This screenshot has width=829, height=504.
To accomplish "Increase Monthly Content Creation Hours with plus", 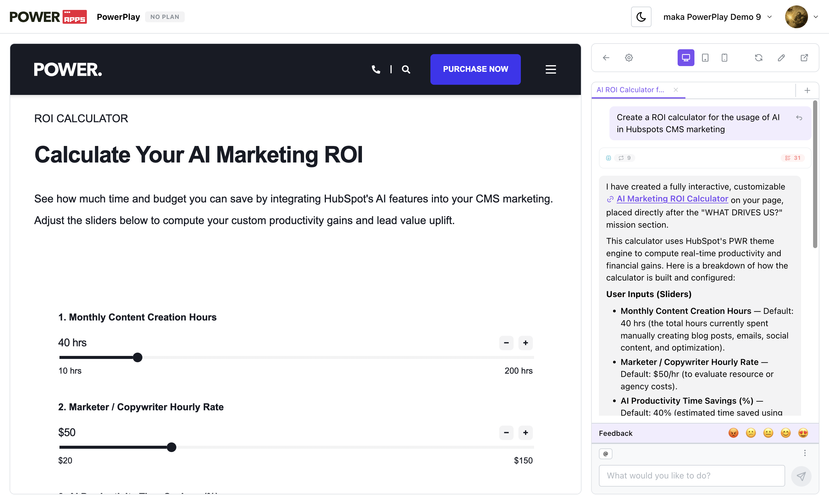I will tap(526, 343).
